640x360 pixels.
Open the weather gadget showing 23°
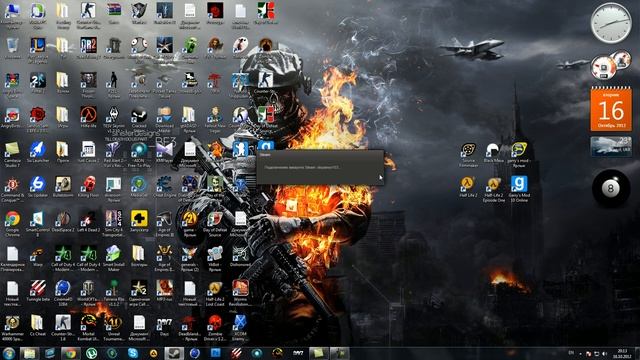pyautogui.click(x=611, y=146)
